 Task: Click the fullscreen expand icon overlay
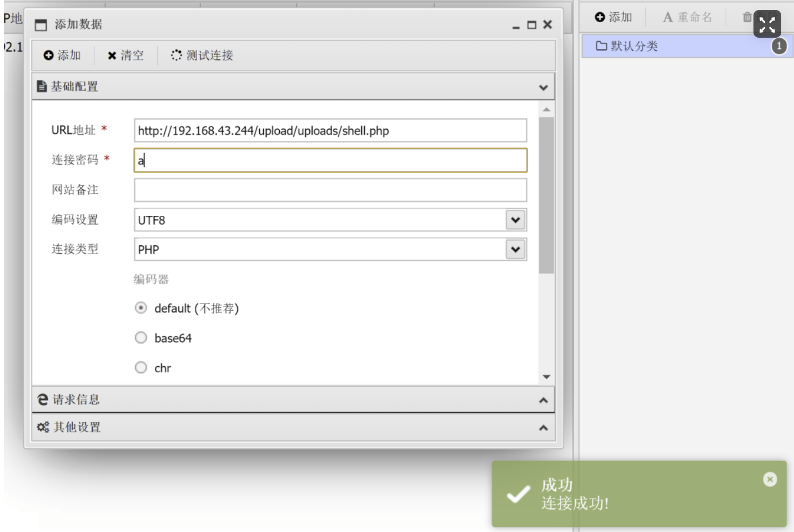[x=767, y=24]
